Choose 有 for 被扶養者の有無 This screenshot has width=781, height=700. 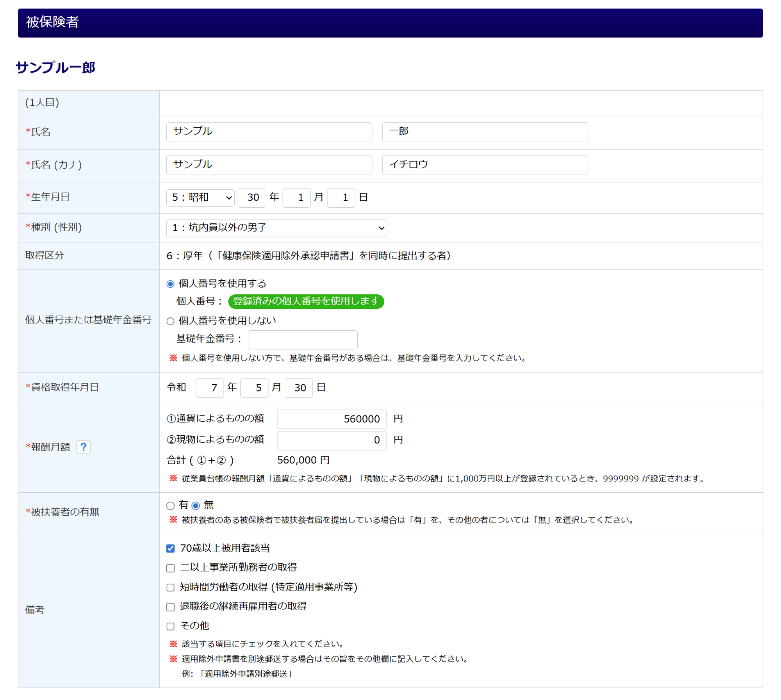tap(170, 506)
